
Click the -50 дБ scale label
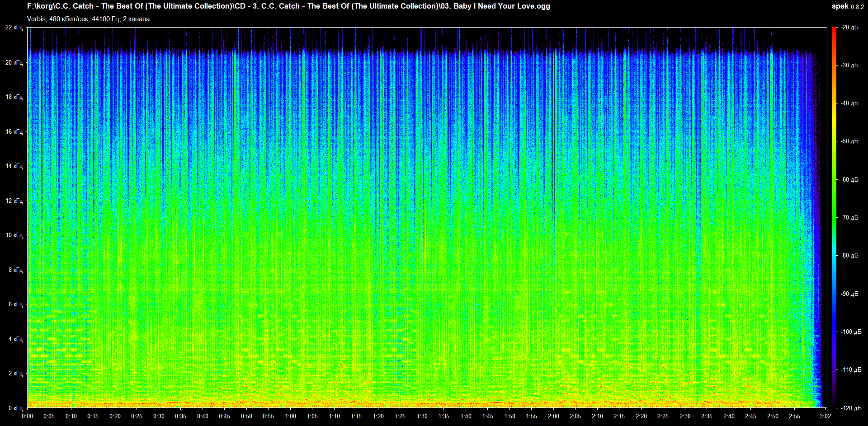tap(849, 141)
